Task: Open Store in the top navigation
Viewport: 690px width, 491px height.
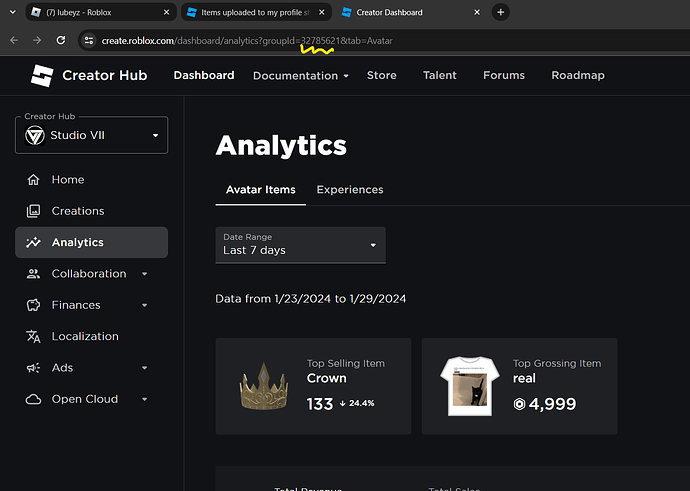Action: [382, 75]
